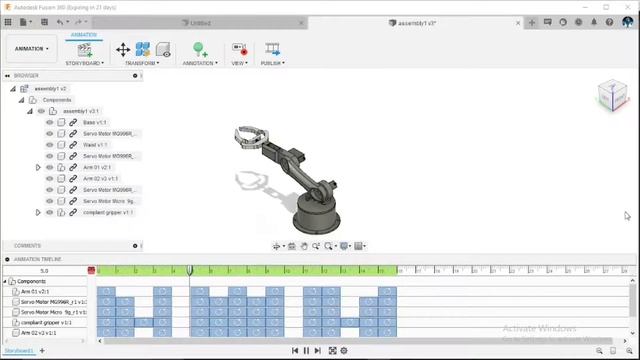Select the Storyboard1 tab
The width and height of the screenshot is (640, 360).
19,351
